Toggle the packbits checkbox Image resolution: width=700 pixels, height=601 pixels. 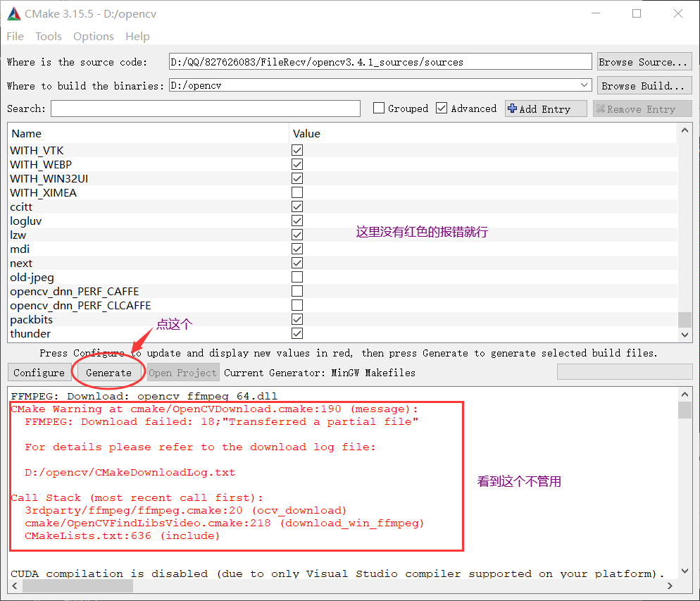point(297,319)
